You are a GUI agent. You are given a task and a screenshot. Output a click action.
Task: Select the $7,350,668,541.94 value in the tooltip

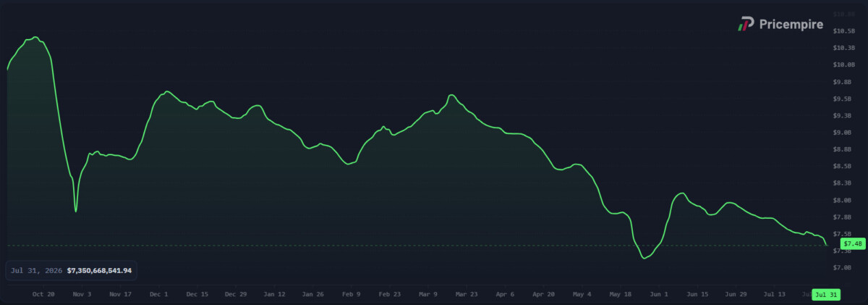(99, 270)
